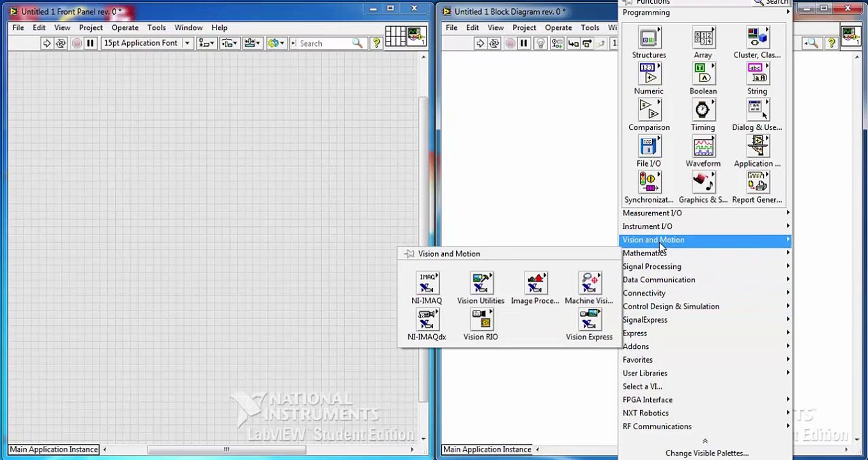868x460 pixels.
Task: Open Distribute Objects dropdown in Front Panel
Action: click(x=229, y=43)
